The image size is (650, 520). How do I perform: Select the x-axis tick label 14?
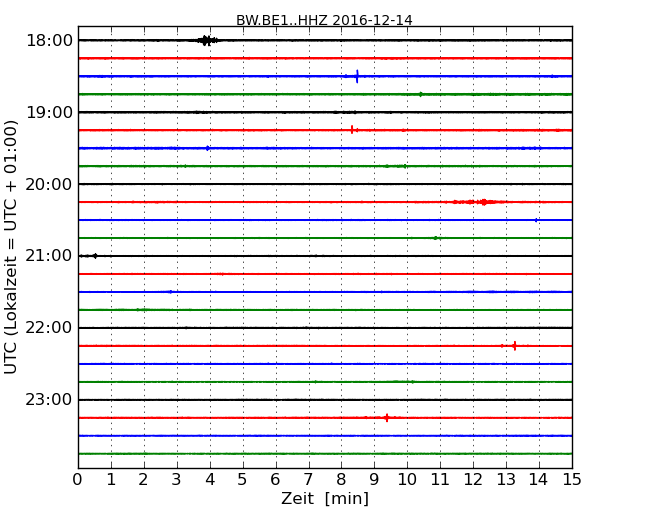pyautogui.click(x=538, y=479)
